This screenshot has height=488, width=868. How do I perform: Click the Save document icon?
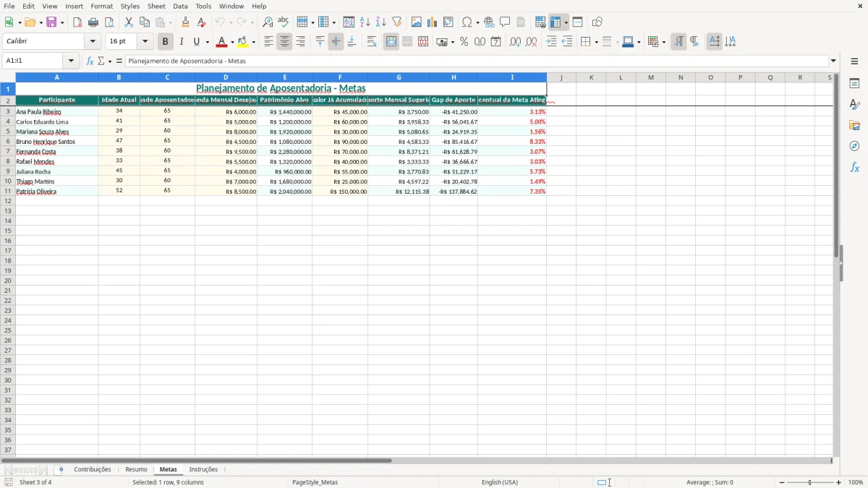(51, 22)
